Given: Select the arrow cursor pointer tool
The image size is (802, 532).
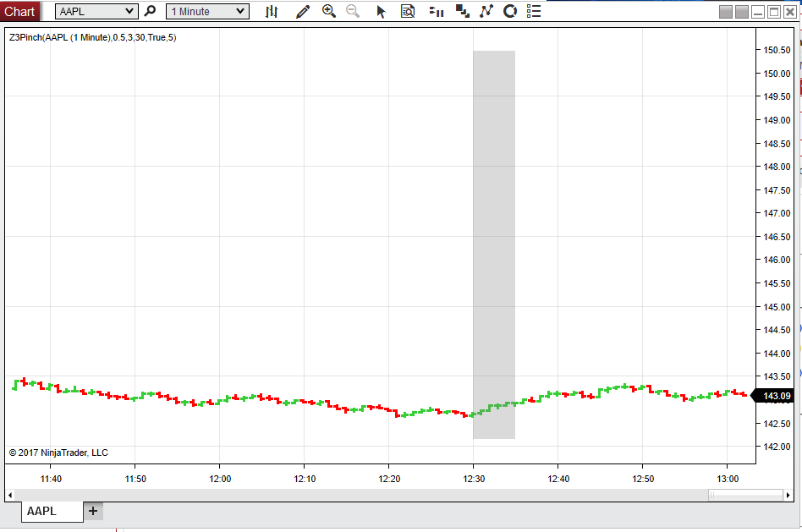Looking at the screenshot, I should point(381,11).
